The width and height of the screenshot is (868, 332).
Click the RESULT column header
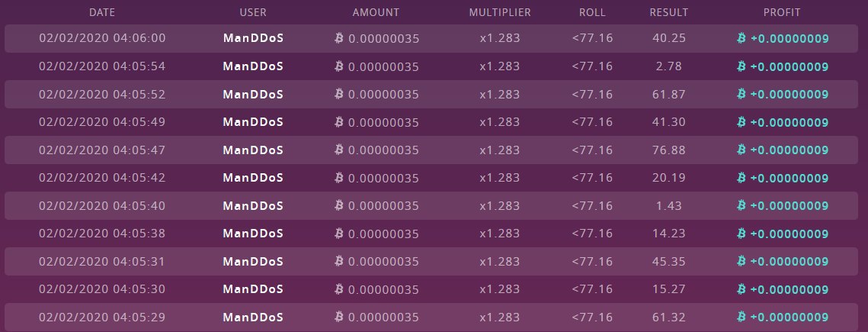pyautogui.click(x=668, y=12)
